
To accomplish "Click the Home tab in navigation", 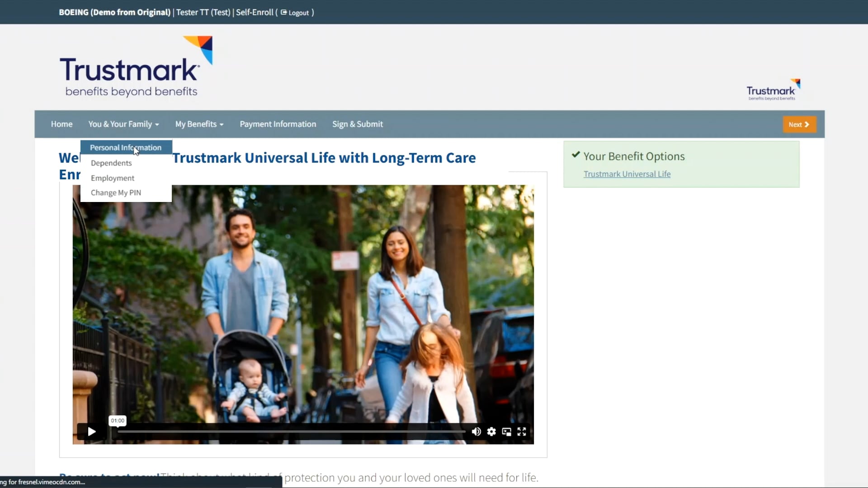I will (x=62, y=124).
